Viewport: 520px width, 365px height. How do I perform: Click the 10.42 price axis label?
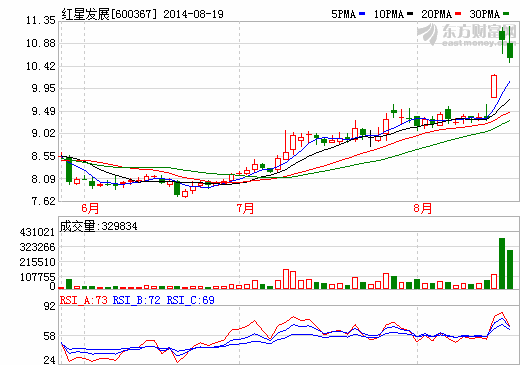coord(41,66)
